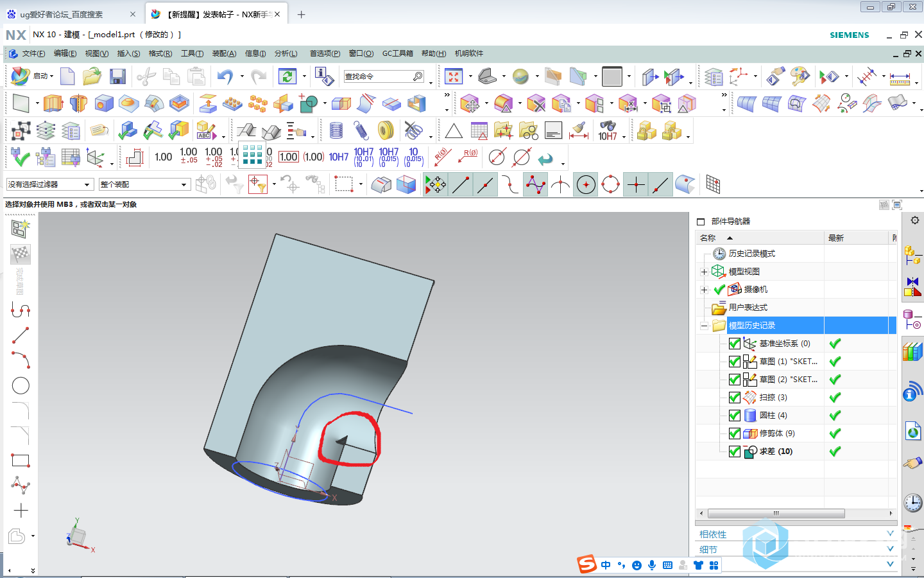This screenshot has height=578, width=924.
Task: Click the Finish checkered flag icon
Action: (21, 254)
